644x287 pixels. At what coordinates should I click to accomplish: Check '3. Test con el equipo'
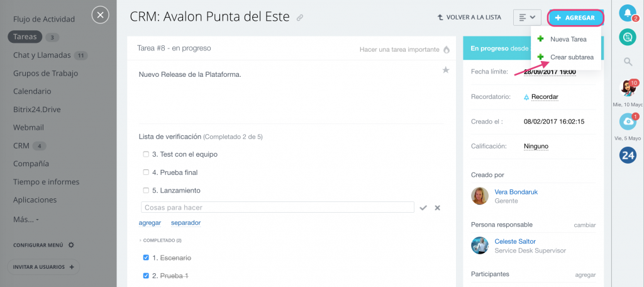click(146, 155)
